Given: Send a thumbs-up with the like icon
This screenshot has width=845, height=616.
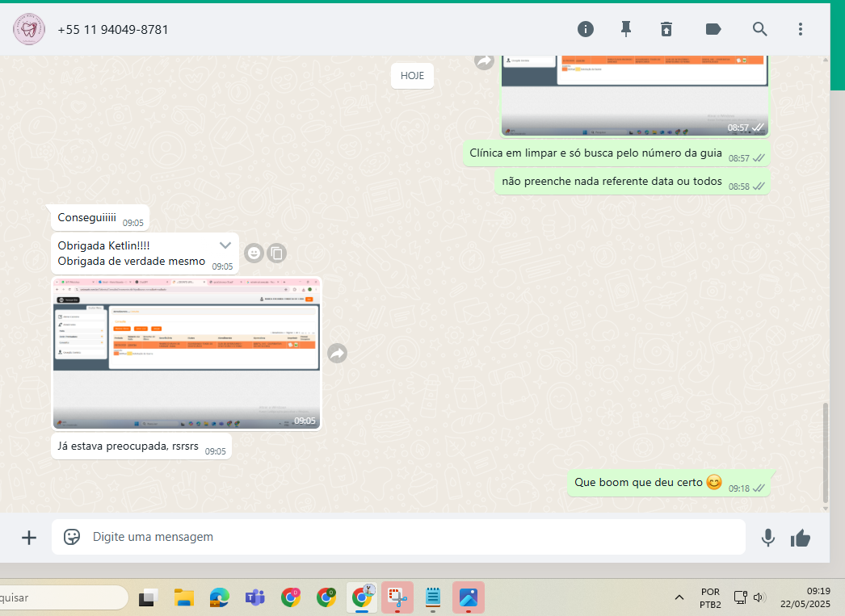Looking at the screenshot, I should coord(801,538).
